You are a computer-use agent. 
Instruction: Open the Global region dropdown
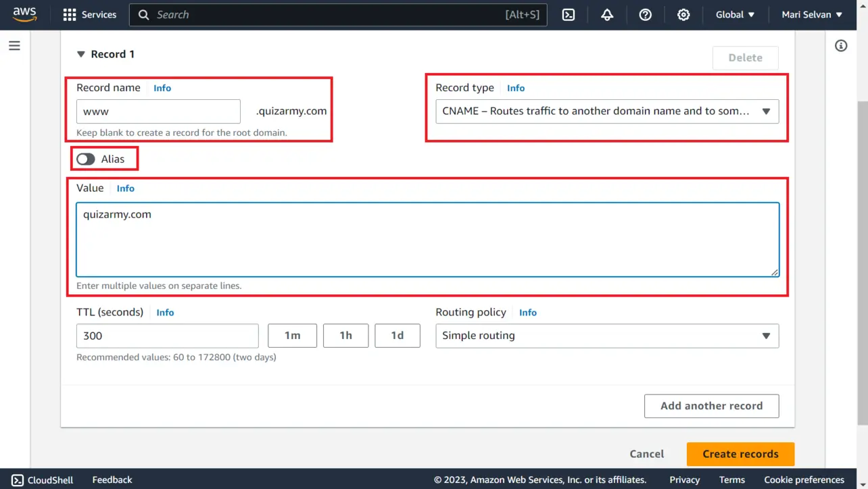pos(735,15)
